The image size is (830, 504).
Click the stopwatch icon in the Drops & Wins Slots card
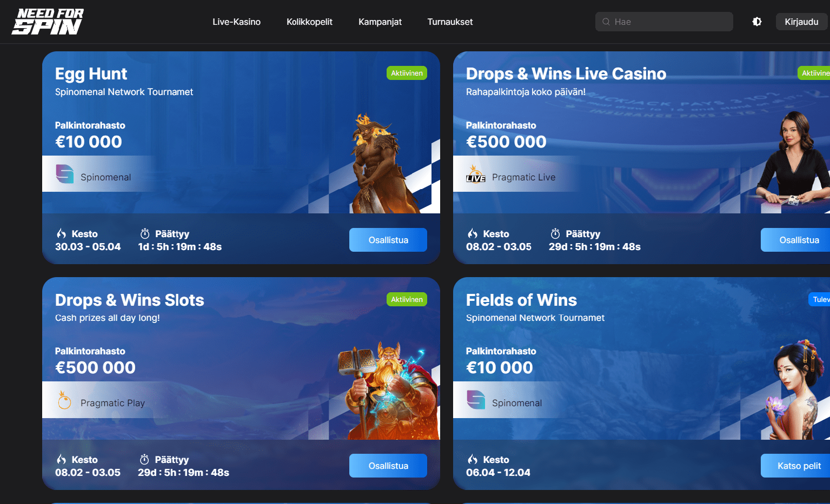[x=144, y=459]
